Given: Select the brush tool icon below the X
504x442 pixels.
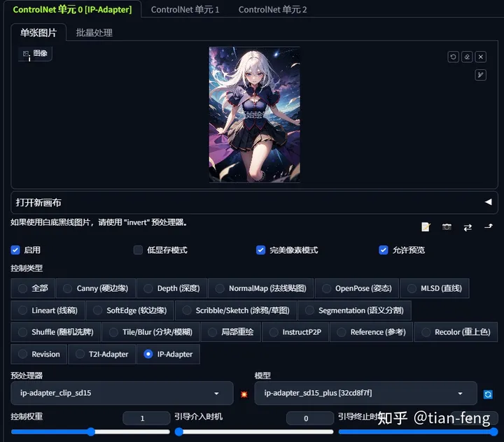Looking at the screenshot, I should [x=480, y=75].
